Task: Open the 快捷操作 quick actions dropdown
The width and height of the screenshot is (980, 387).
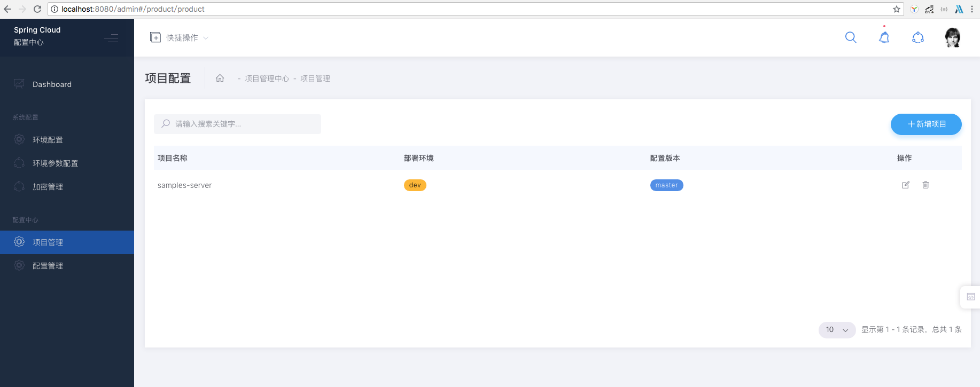Action: (x=180, y=37)
